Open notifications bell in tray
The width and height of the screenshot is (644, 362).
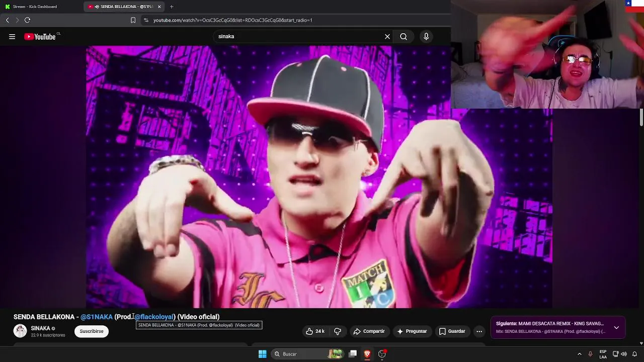tap(635, 354)
